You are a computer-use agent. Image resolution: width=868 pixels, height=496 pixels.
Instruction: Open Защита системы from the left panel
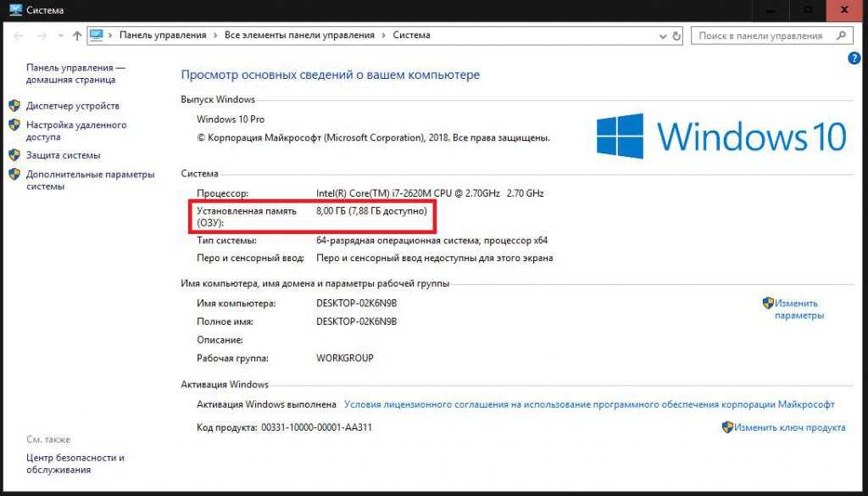pyautogui.click(x=63, y=155)
